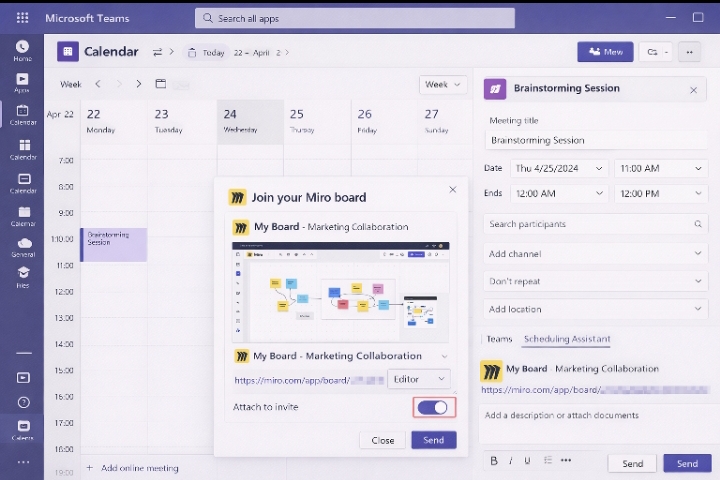This screenshot has height=480, width=720.
Task: Click Close button in Miro dialog
Action: click(382, 440)
